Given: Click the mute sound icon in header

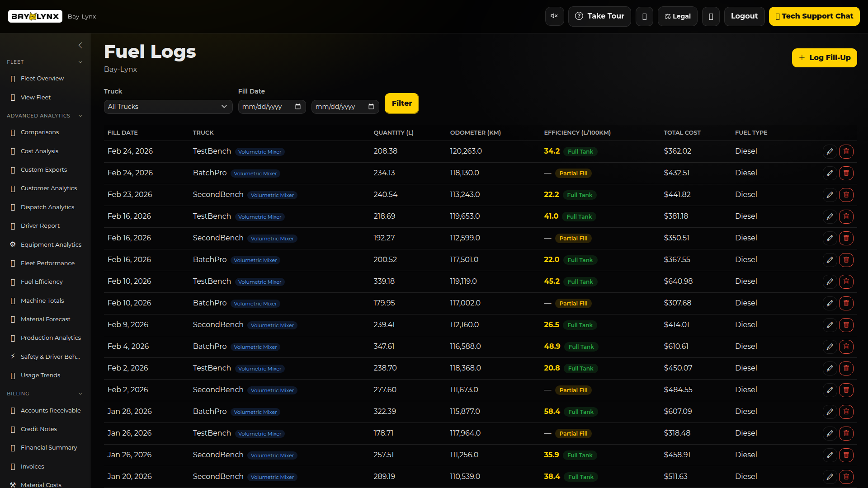Looking at the screenshot, I should click(x=554, y=16).
